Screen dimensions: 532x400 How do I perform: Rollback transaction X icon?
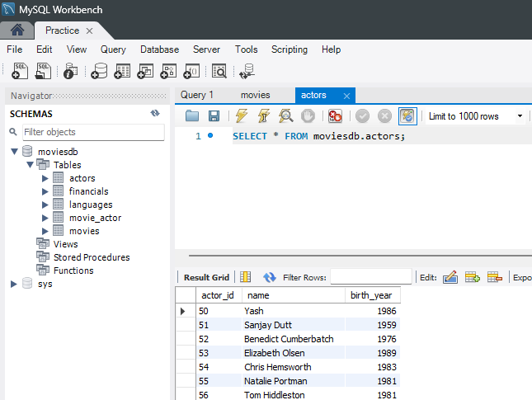pyautogui.click(x=384, y=116)
